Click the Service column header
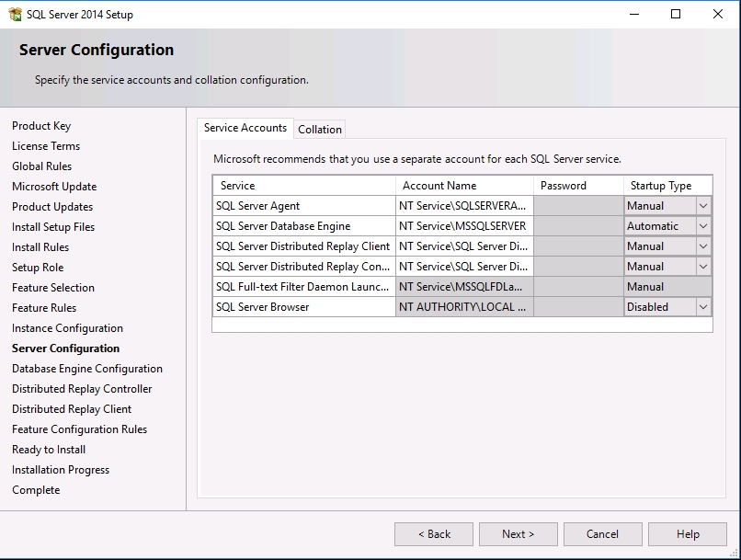This screenshot has height=560, width=741. pyautogui.click(x=304, y=186)
